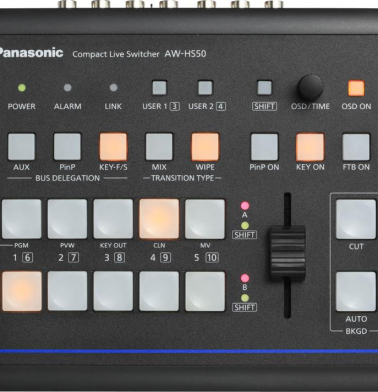Choose the lit WIPE transition button
The height and width of the screenshot is (392, 378).
tap(205, 147)
